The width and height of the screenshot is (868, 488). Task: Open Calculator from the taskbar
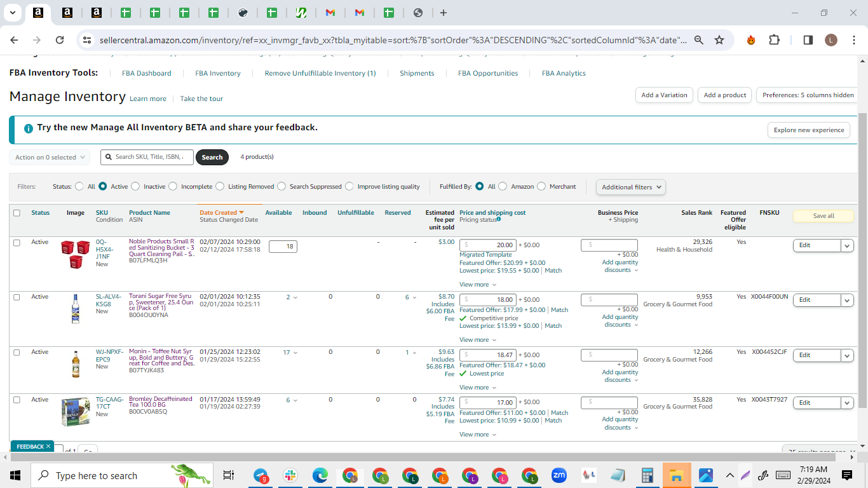point(648,475)
